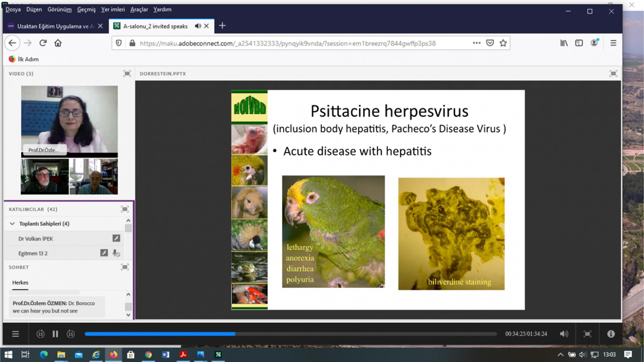The image size is (644, 362).
Task: Open page actions three-dot menu
Action: [x=476, y=43]
